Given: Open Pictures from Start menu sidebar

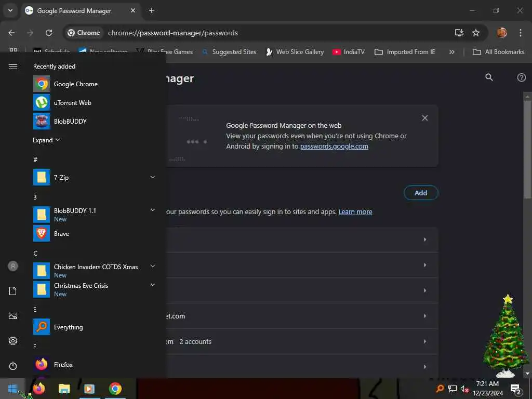Looking at the screenshot, I should 13,316.
